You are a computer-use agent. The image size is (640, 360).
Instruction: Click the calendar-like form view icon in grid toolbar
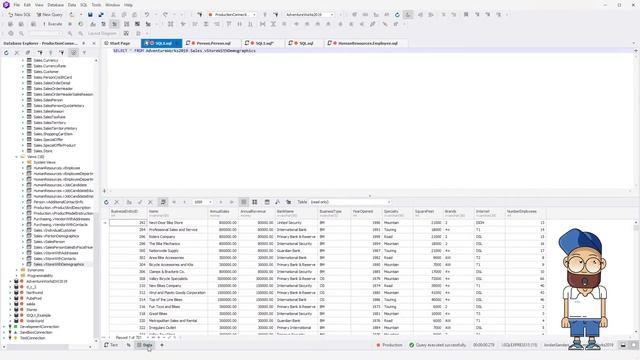(267, 202)
